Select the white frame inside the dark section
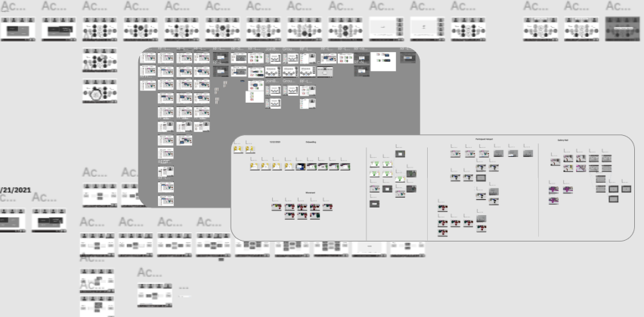 tap(383, 61)
